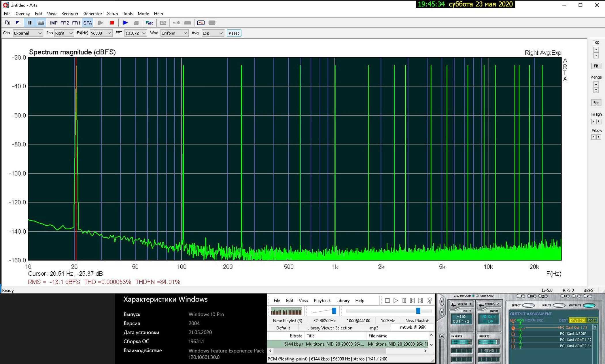
Task: Select the host destination button
Action: pyautogui.click(x=592, y=320)
